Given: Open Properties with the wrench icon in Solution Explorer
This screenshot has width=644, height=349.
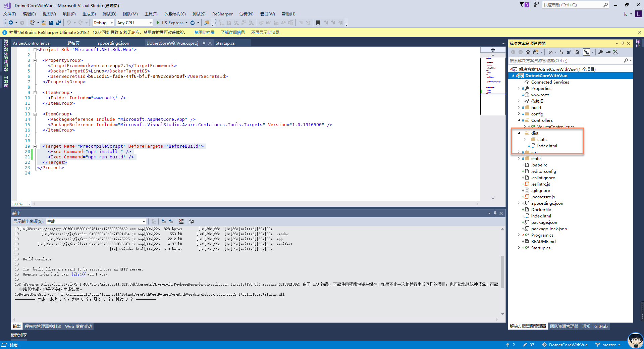Looking at the screenshot, I should coord(601,52).
